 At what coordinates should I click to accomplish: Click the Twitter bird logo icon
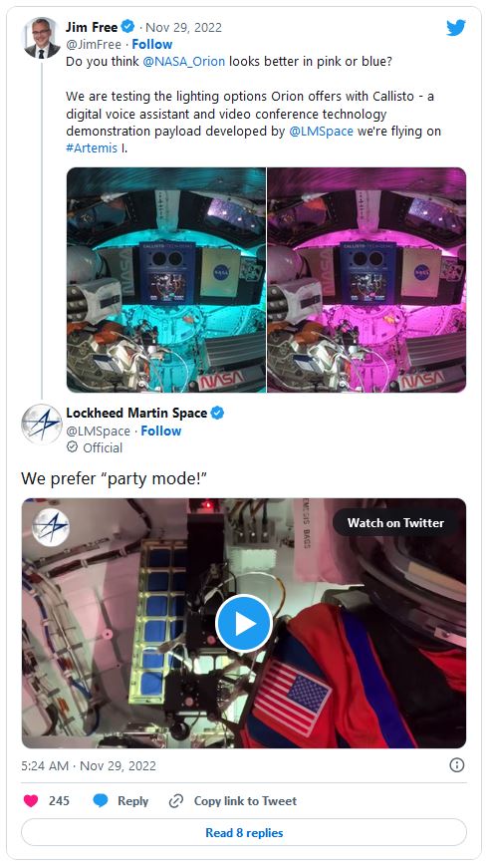pos(456,28)
